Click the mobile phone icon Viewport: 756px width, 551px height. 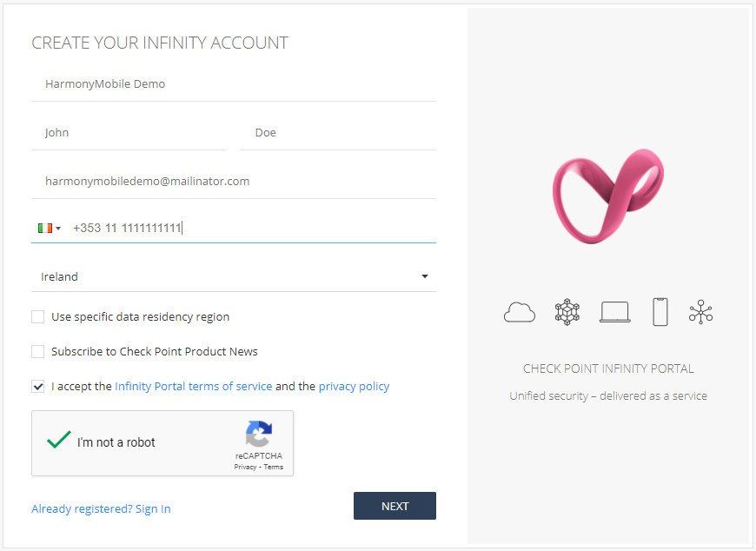660,312
